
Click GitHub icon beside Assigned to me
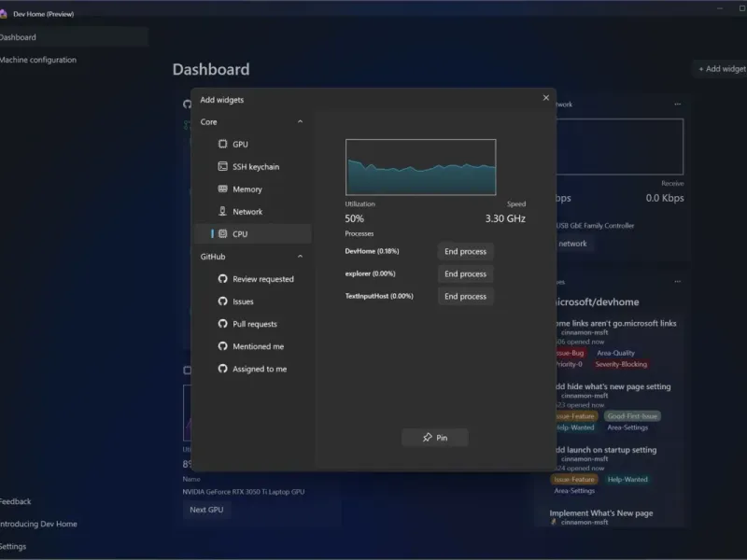pyautogui.click(x=222, y=368)
